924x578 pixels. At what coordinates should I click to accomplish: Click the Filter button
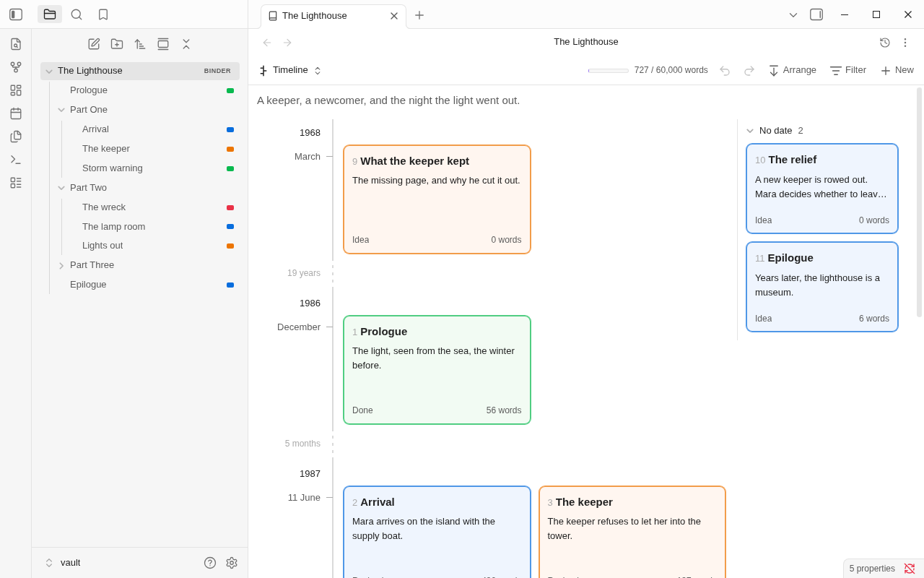[x=848, y=70]
